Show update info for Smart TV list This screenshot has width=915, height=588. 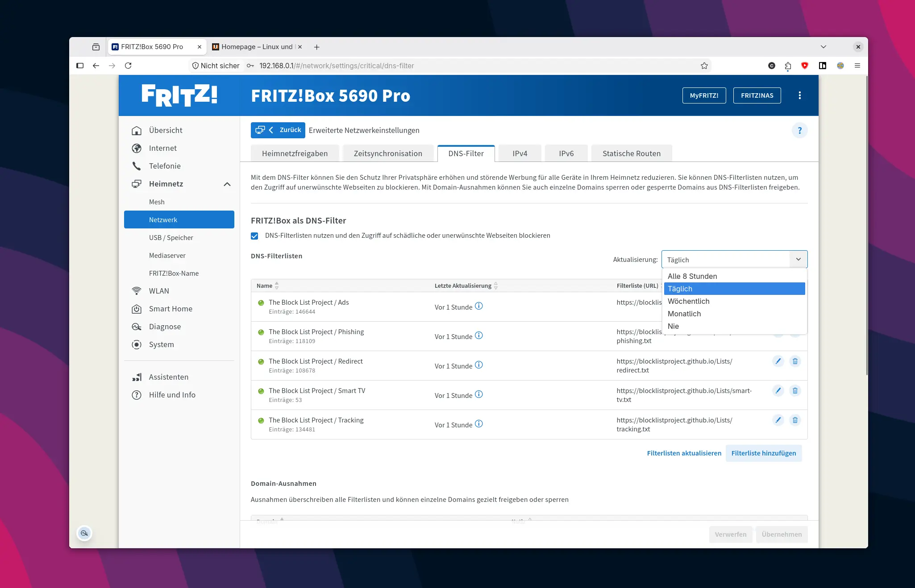pos(478,394)
